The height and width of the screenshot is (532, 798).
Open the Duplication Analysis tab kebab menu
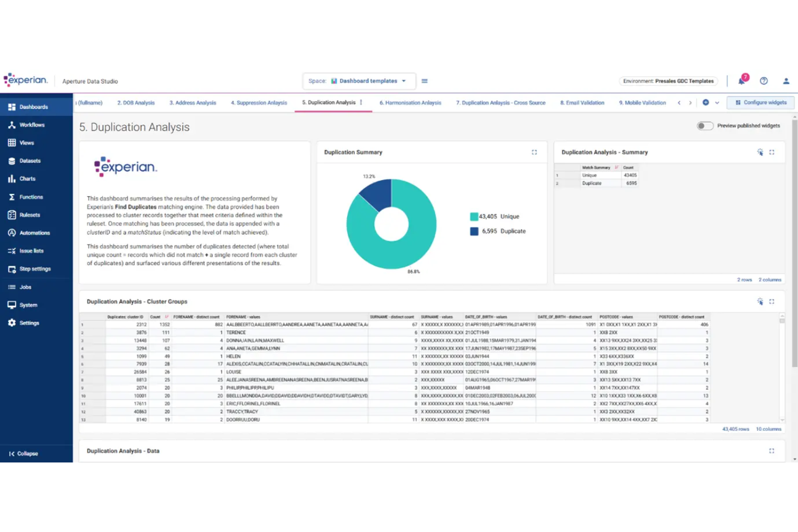pyautogui.click(x=361, y=102)
